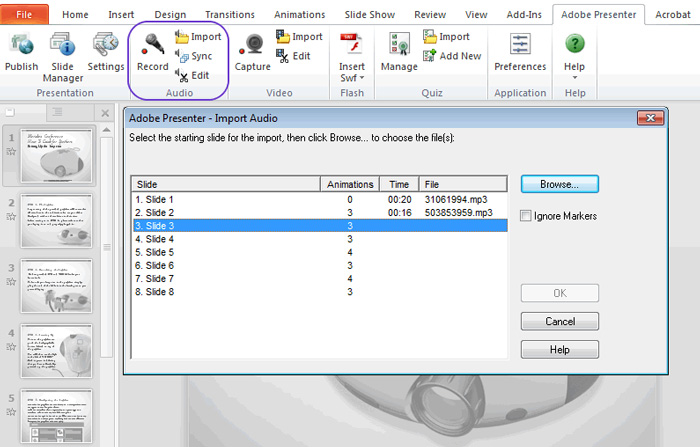Select the Adobe Presenter ribbon tab
This screenshot has width=700, height=447.
(x=598, y=14)
